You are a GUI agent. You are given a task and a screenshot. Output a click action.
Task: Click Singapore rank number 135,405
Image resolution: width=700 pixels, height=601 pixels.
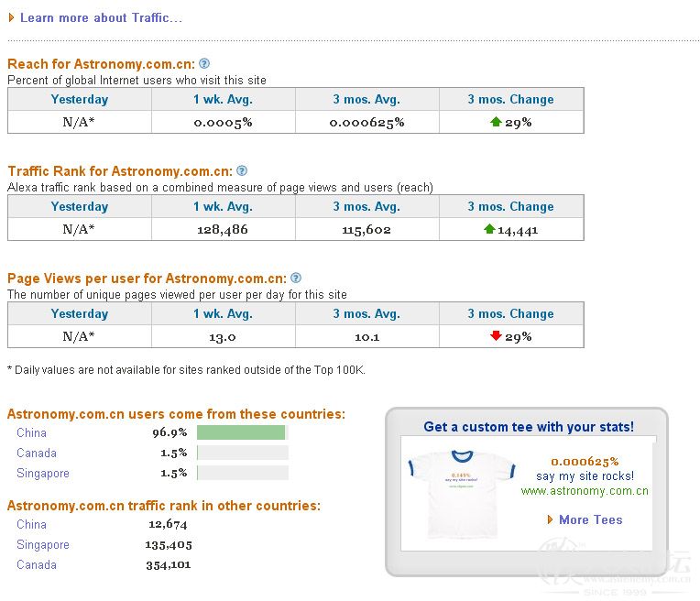point(169,545)
